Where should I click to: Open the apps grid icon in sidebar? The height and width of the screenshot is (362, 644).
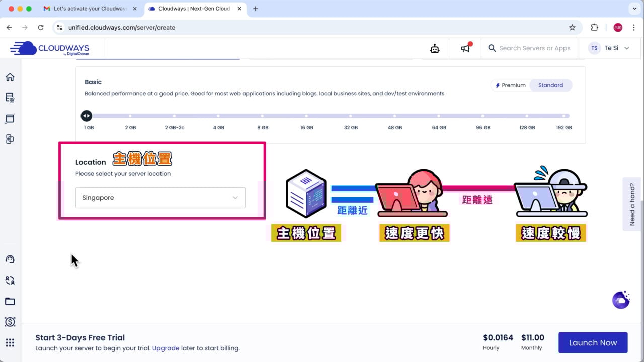[x=10, y=343]
